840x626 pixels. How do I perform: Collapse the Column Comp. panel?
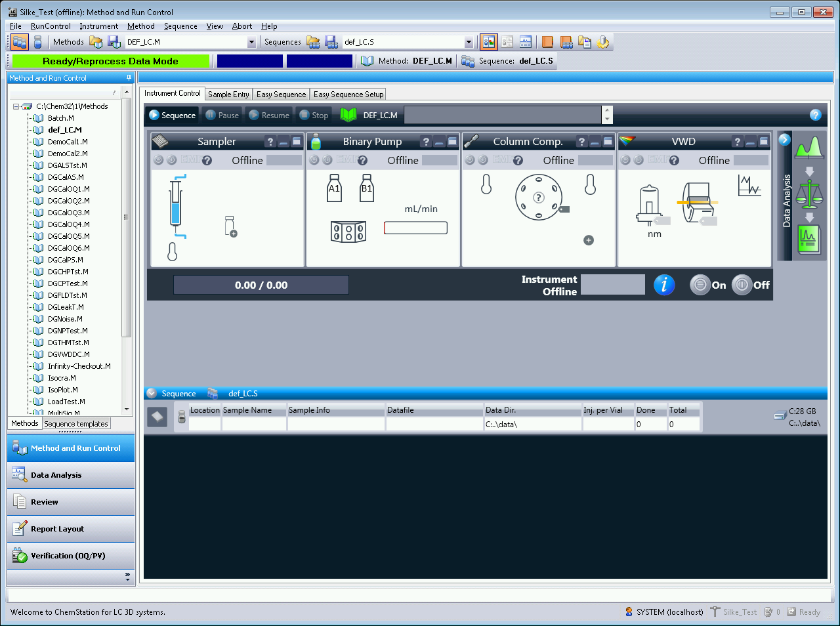[594, 141]
